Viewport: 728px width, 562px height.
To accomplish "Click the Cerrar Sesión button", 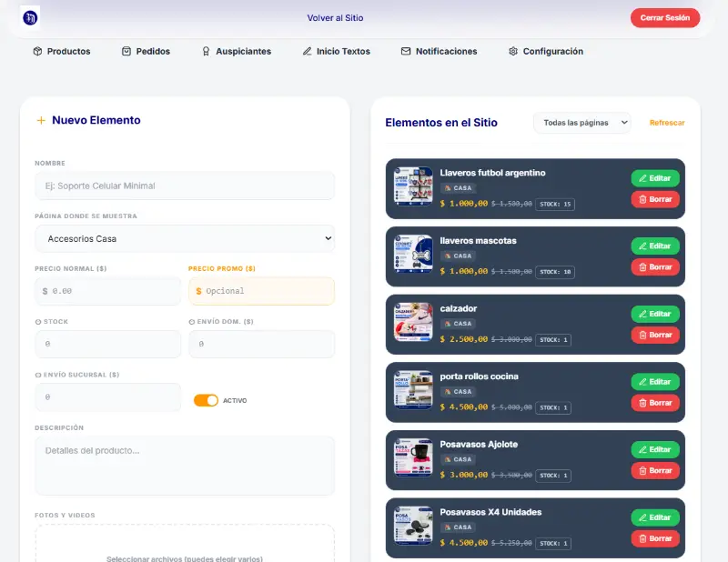I will (x=665, y=17).
